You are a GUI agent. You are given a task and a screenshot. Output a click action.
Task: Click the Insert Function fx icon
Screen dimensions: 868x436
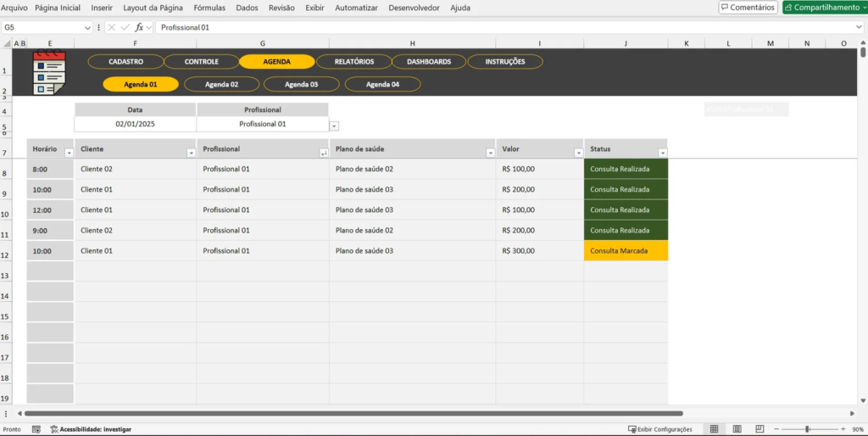[x=139, y=27]
